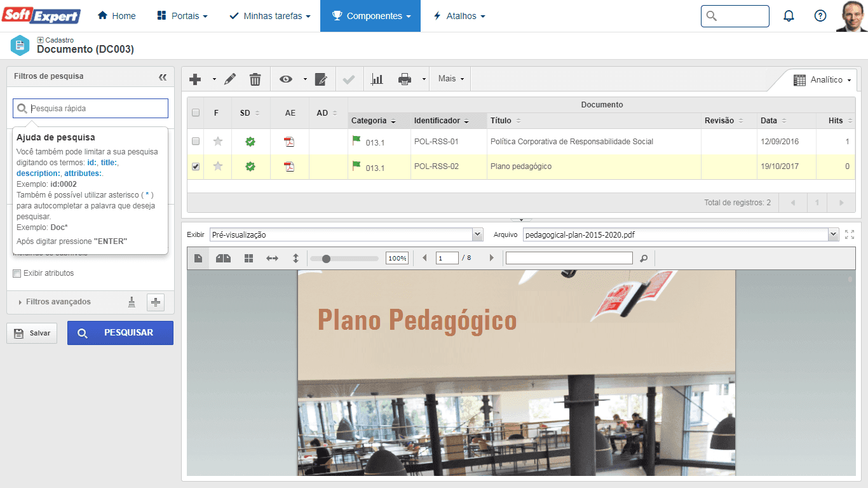Open the dropdown arrow next to eye icon
The image size is (868, 488).
coord(305,79)
